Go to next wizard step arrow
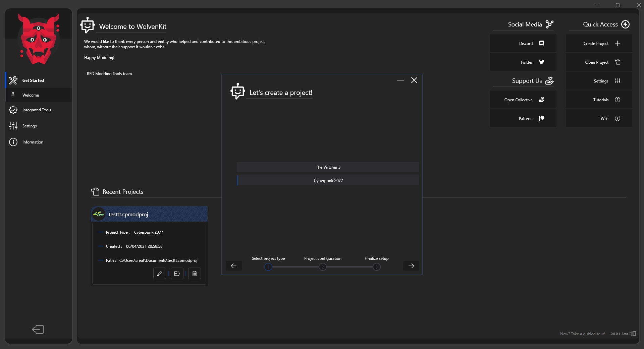The width and height of the screenshot is (644, 349). [x=411, y=266]
